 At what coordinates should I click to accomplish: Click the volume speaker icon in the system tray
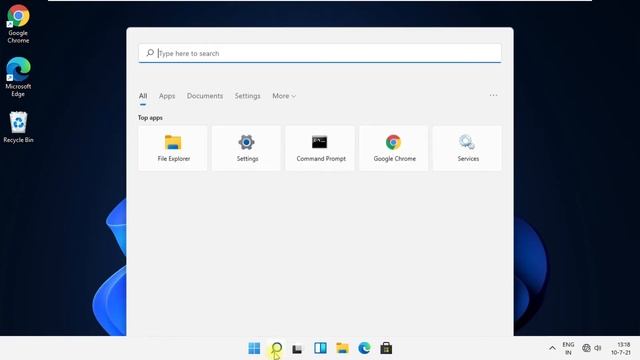598,348
